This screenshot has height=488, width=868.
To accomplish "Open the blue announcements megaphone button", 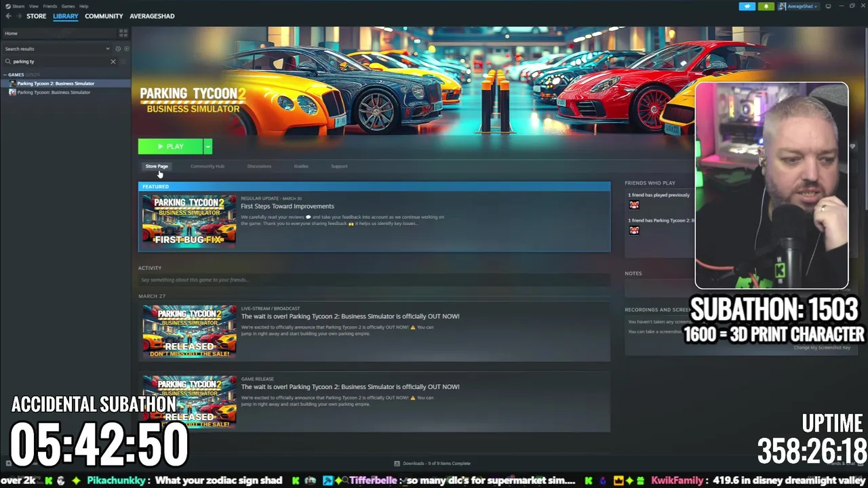I will pyautogui.click(x=747, y=6).
